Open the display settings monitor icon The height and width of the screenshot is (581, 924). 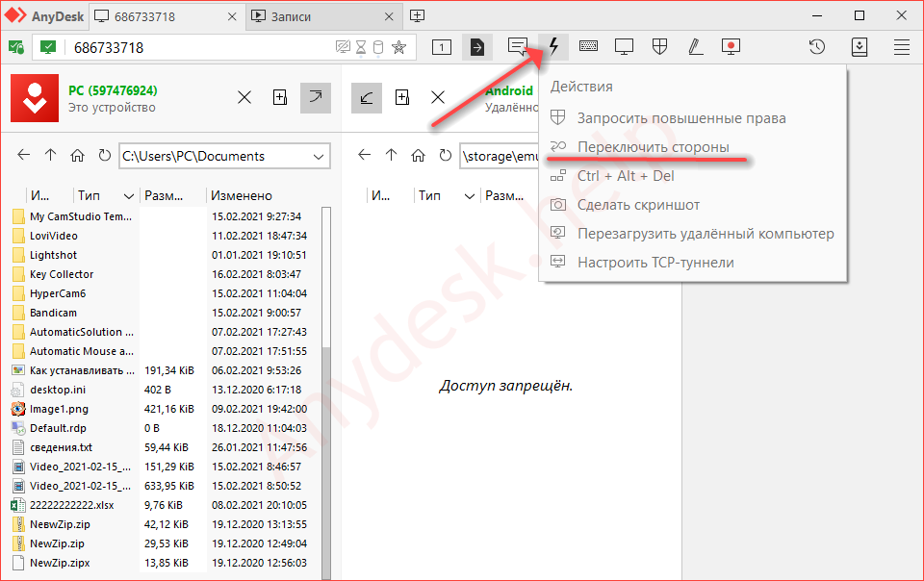coord(625,46)
